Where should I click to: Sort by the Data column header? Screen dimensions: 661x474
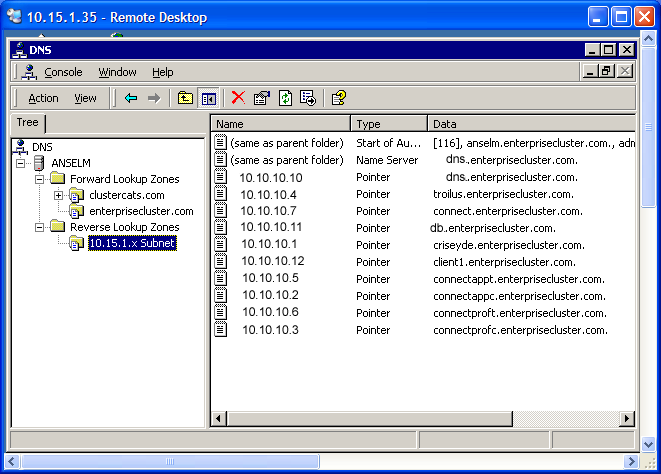[x=532, y=124]
